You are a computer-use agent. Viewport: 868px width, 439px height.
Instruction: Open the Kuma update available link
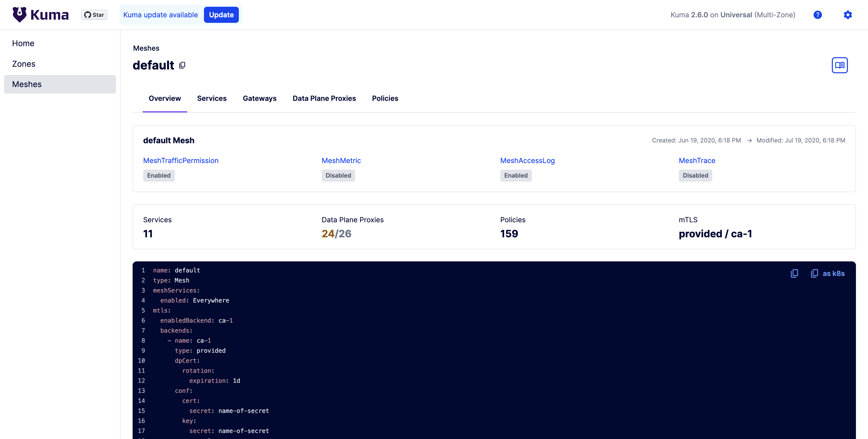[x=161, y=15]
